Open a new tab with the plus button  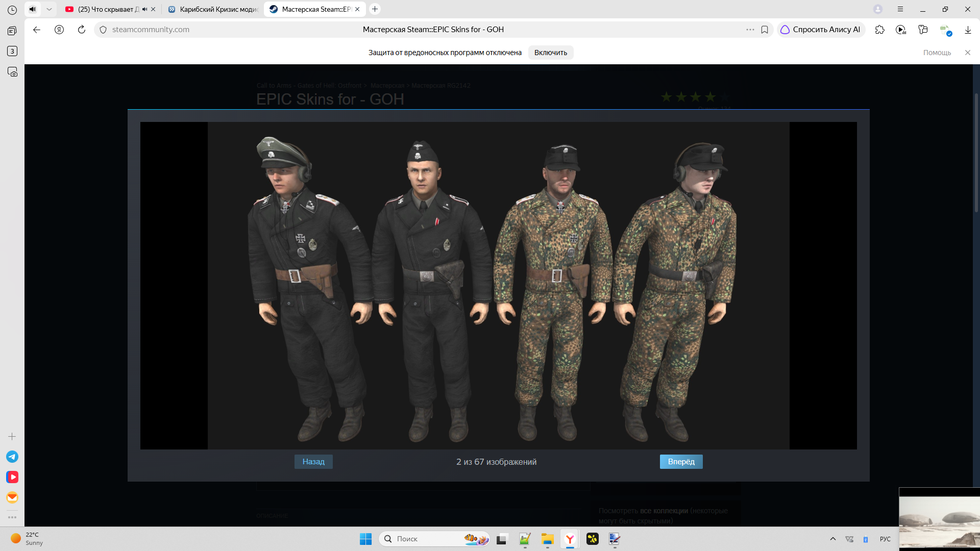(x=375, y=9)
